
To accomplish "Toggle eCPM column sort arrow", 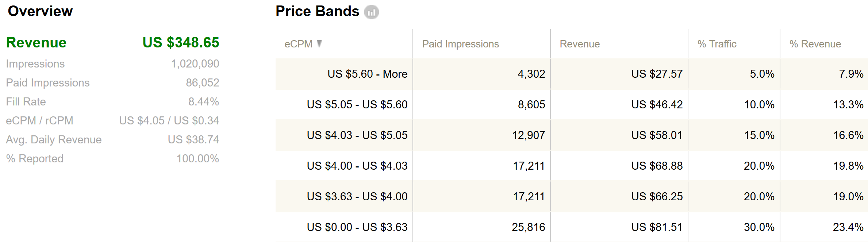I will coord(319,44).
